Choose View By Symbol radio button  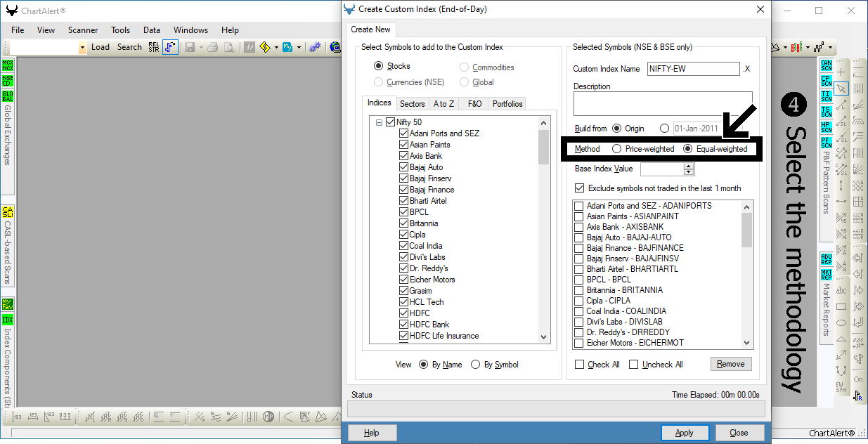coord(476,365)
